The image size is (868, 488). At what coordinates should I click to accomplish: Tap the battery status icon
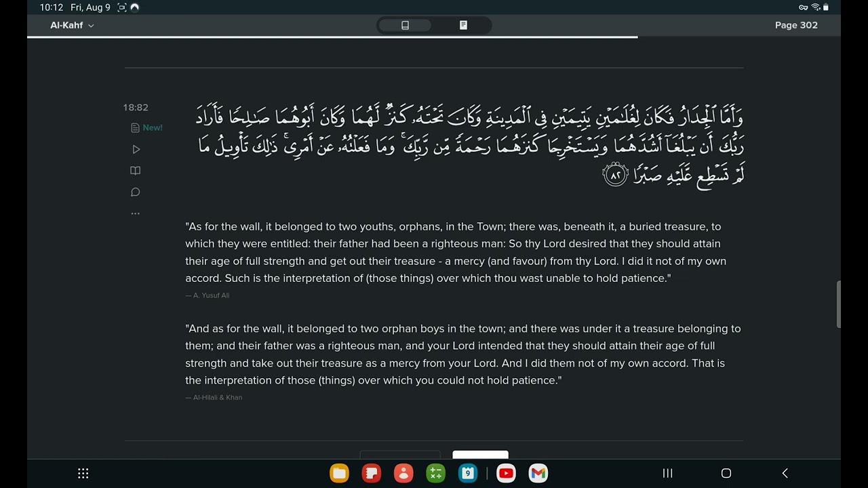point(825,7)
